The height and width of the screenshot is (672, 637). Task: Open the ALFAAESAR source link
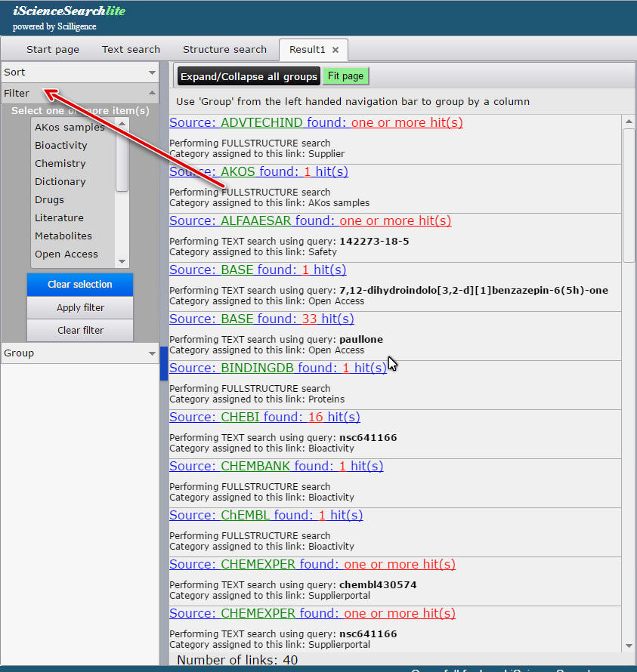310,220
